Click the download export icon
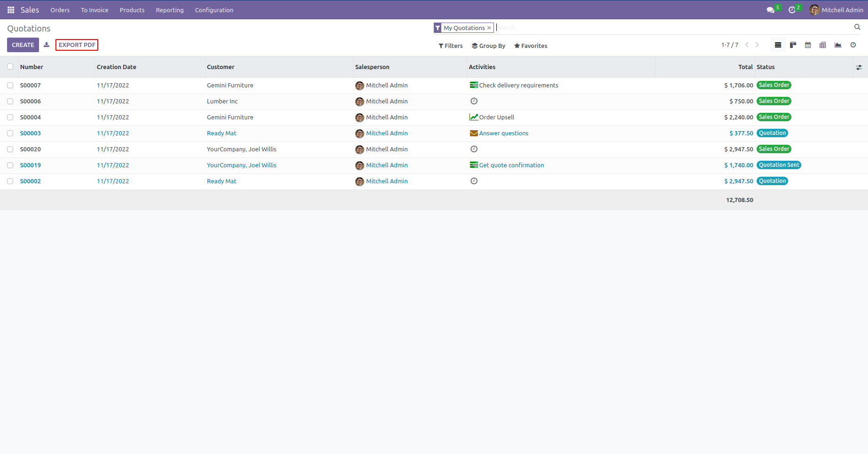Image resolution: width=868 pixels, height=454 pixels. tap(47, 45)
